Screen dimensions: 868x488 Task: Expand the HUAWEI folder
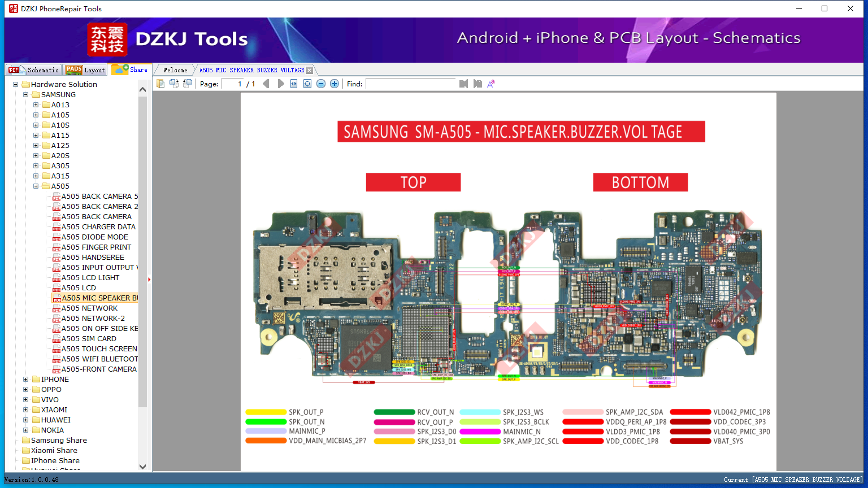point(26,420)
